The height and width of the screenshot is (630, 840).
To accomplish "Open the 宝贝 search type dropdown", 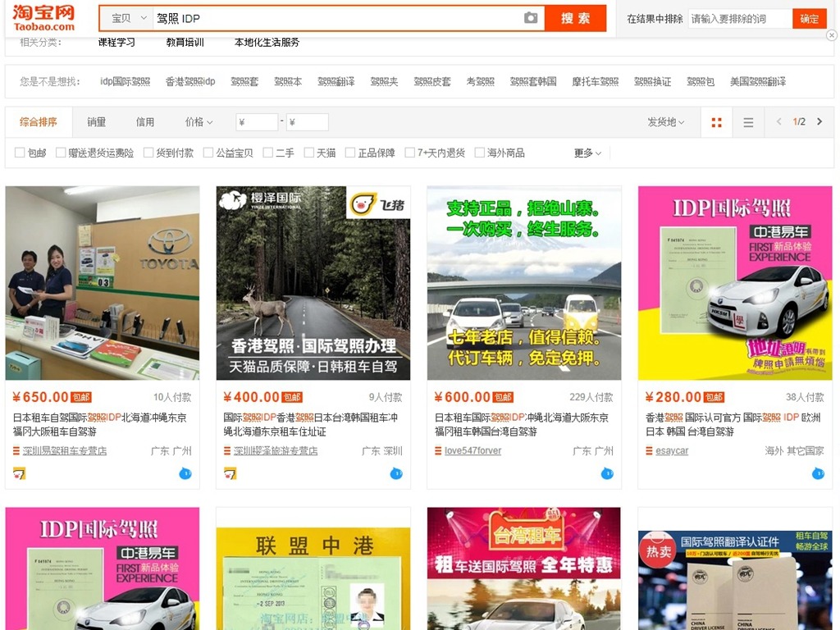I will tap(127, 18).
